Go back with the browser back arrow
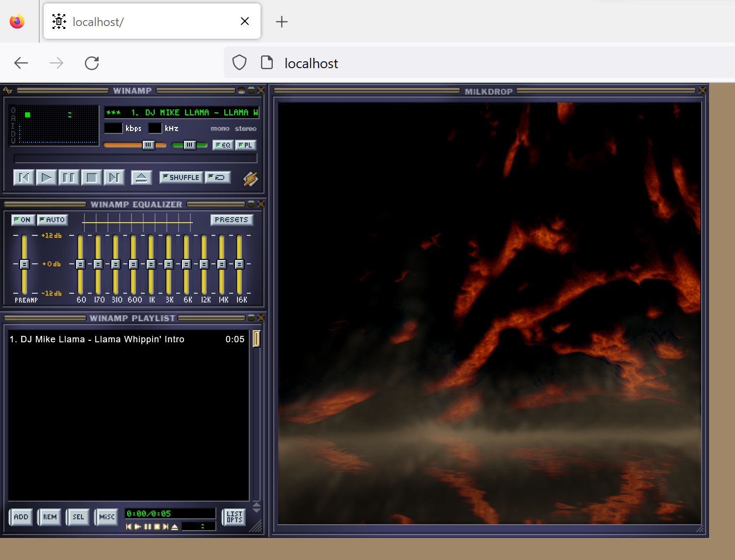This screenshot has width=735, height=560. tap(21, 63)
